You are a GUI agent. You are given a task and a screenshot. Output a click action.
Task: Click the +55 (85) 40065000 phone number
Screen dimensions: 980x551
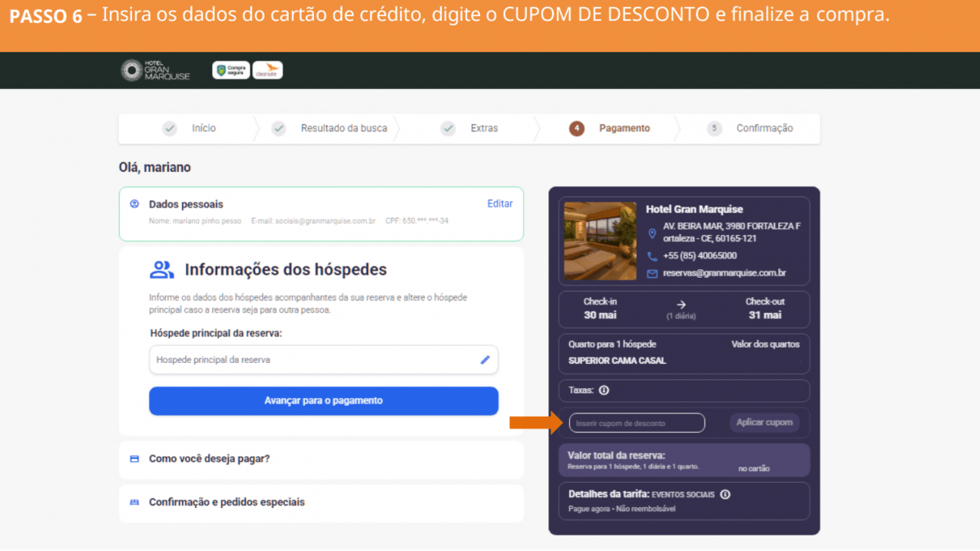point(700,256)
